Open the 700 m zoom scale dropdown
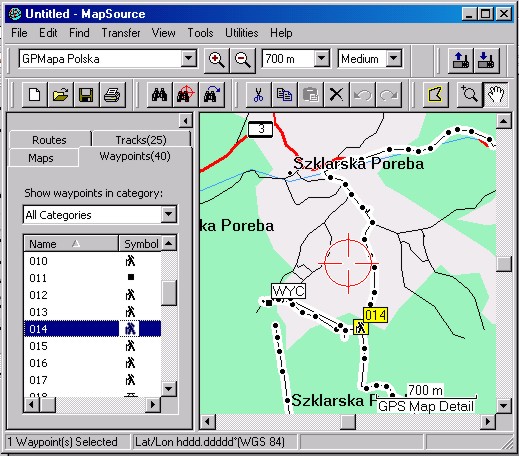519x456 pixels. [322, 59]
